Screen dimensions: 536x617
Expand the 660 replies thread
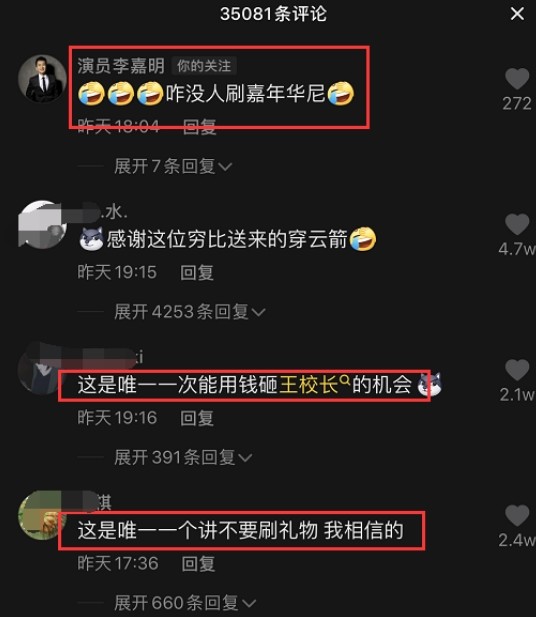coord(185,603)
